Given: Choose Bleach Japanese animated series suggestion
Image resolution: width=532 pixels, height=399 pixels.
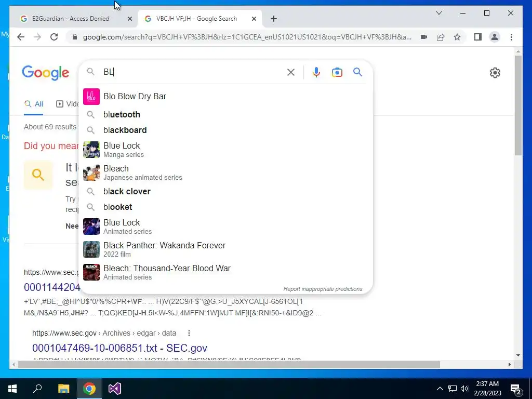Looking at the screenshot, I should tap(225, 172).
